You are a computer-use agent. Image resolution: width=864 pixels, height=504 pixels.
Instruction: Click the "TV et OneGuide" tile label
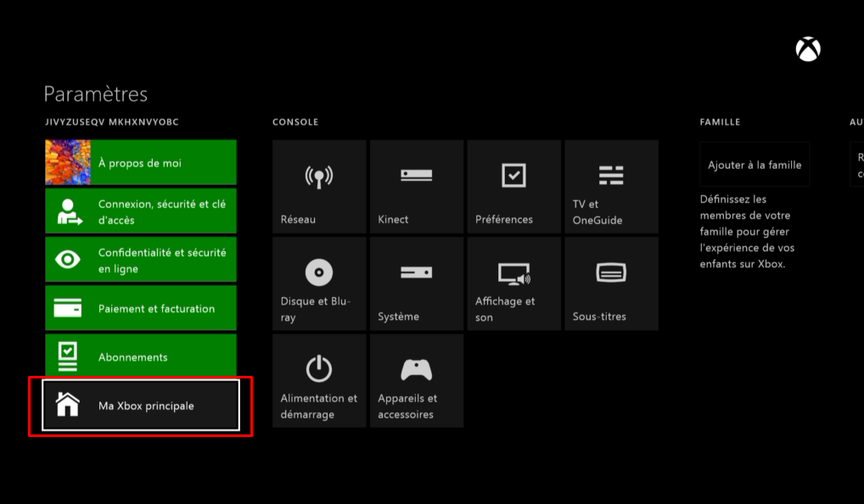click(598, 211)
